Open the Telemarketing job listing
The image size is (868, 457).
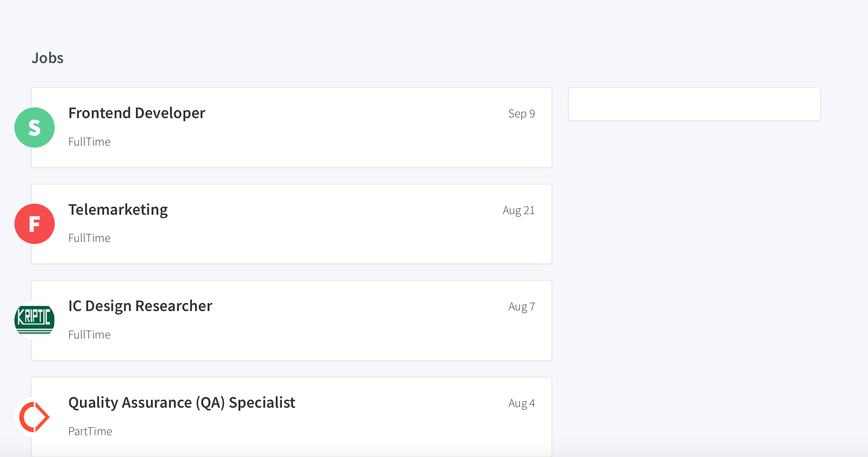[x=118, y=210]
